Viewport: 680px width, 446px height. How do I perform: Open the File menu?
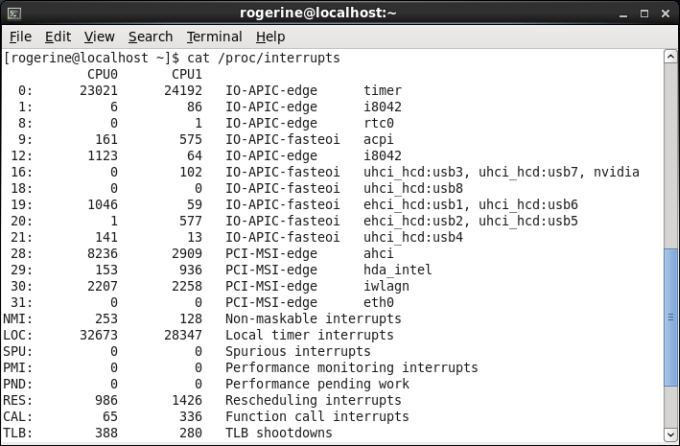[x=20, y=37]
